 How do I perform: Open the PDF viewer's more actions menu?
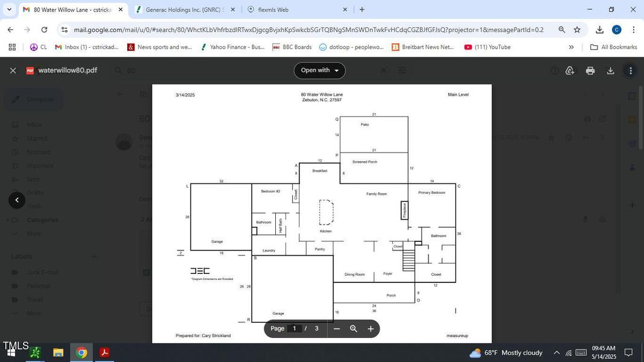pyautogui.click(x=631, y=71)
